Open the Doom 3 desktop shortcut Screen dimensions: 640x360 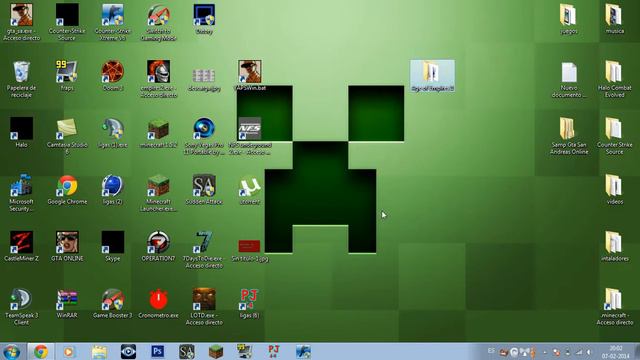(x=113, y=76)
